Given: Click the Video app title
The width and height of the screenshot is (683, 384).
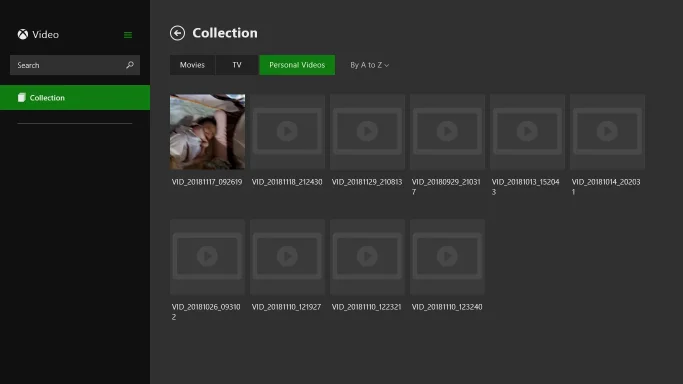Looking at the screenshot, I should coord(45,35).
